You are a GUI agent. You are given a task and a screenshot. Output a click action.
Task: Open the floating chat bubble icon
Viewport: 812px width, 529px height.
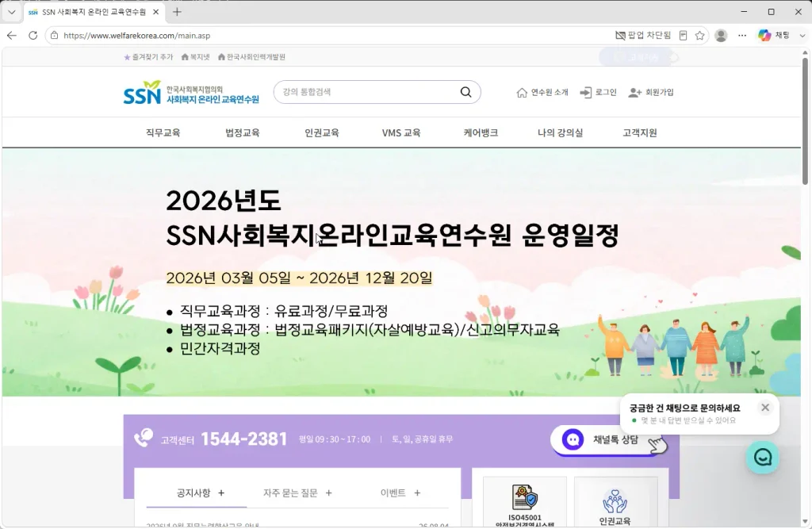762,457
